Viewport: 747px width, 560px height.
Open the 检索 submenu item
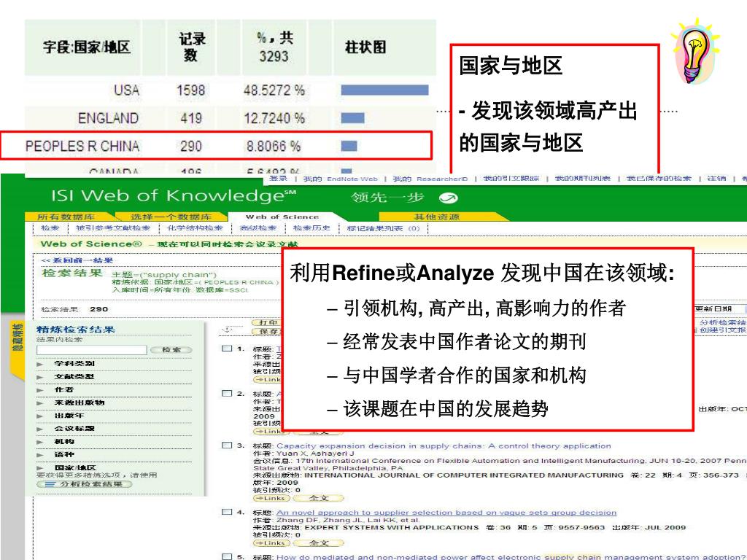50,228
